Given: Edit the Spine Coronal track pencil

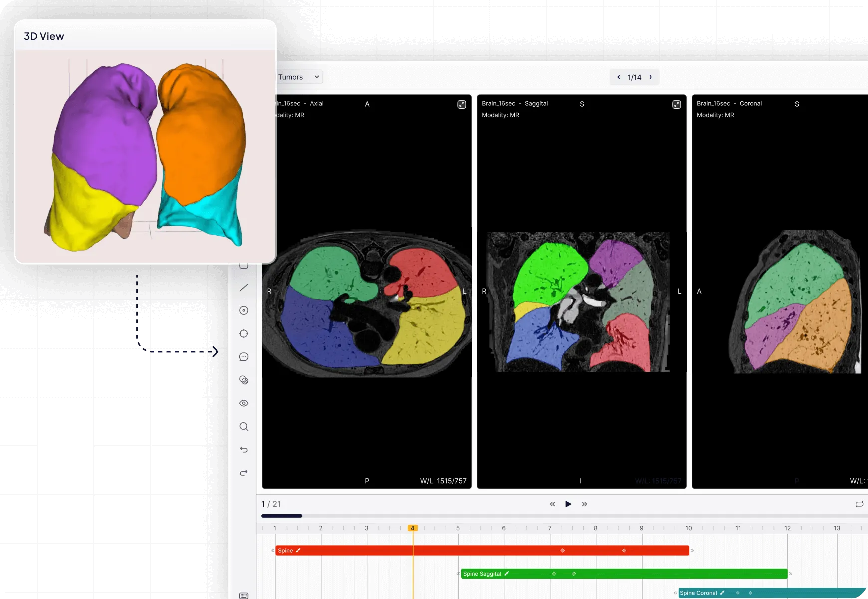Looking at the screenshot, I should pyautogui.click(x=722, y=593).
